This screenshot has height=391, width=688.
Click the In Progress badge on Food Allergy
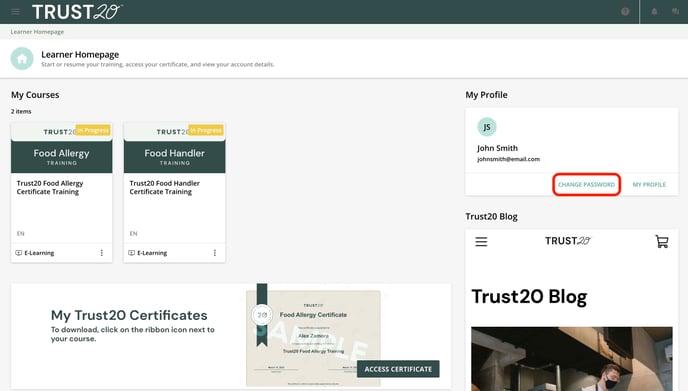[93, 130]
